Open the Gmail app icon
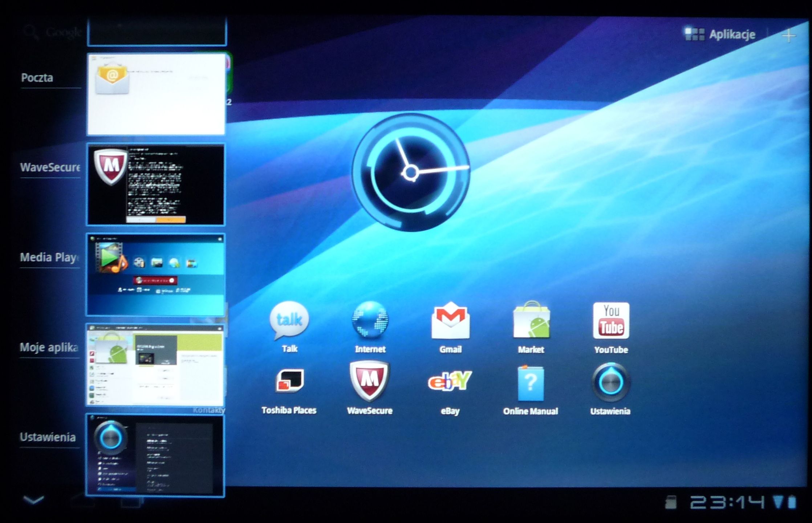812x523 pixels. [450, 321]
